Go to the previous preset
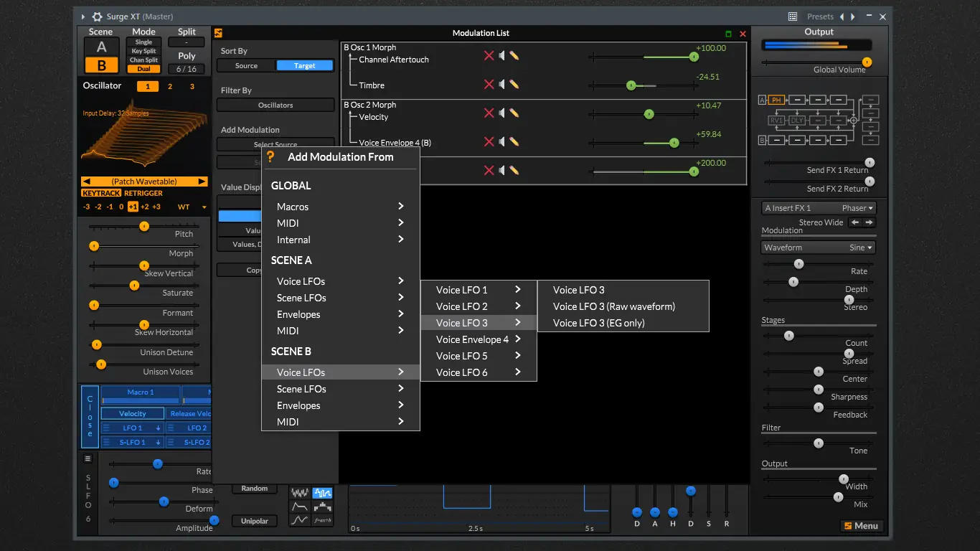The height and width of the screenshot is (551, 980). [843, 17]
